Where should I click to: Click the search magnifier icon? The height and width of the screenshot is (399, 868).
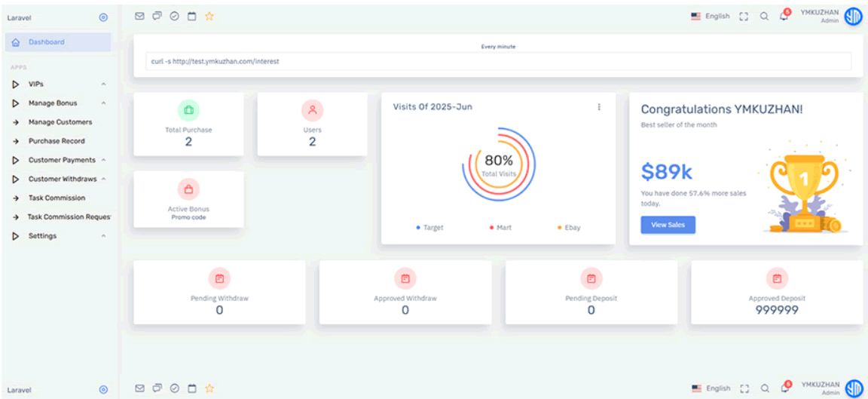(x=764, y=17)
